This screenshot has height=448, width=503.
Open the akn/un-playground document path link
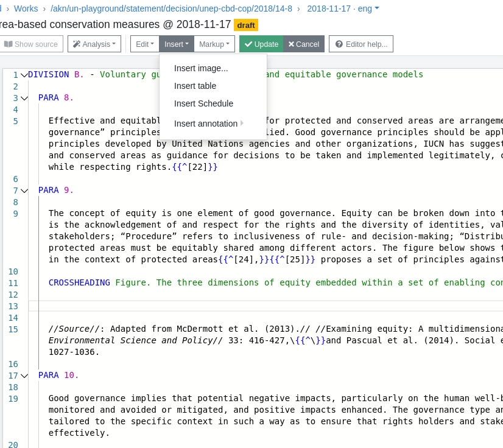171,9
